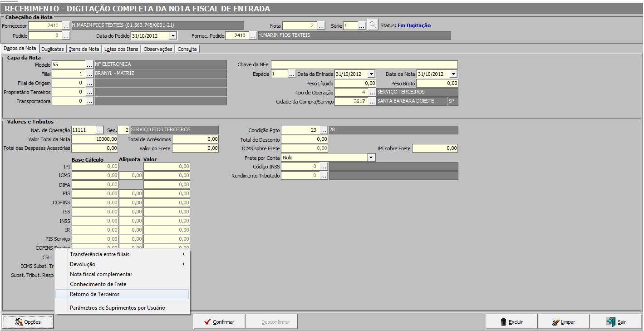Open the Transportadora lookup button
This screenshot has width=644, height=331.
click(x=89, y=101)
